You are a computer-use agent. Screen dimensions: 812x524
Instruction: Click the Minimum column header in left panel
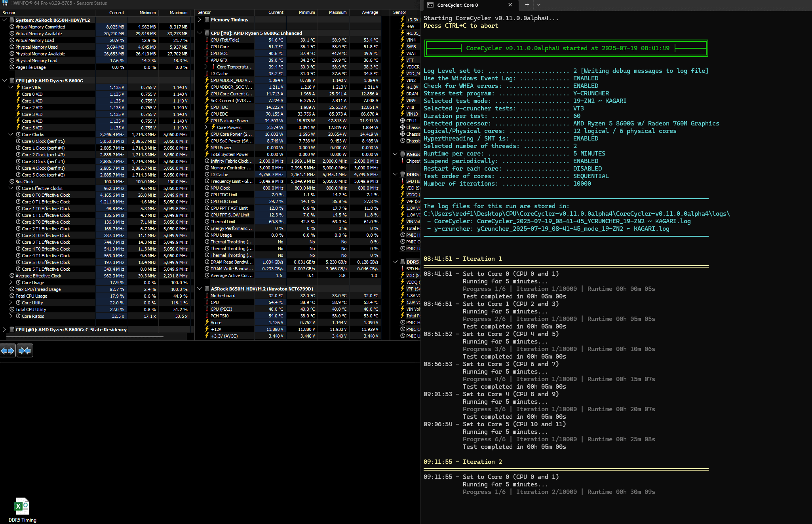(x=143, y=13)
